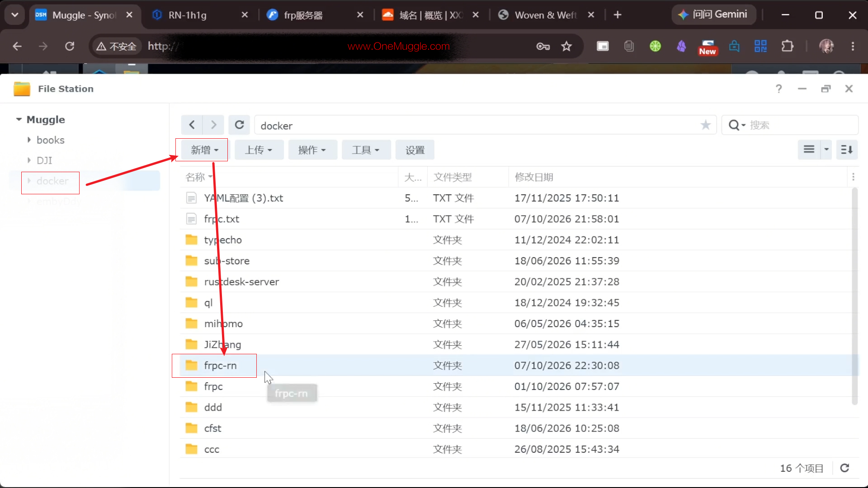The height and width of the screenshot is (488, 868).
Task: Refresh the docker folder listing
Action: point(239,125)
